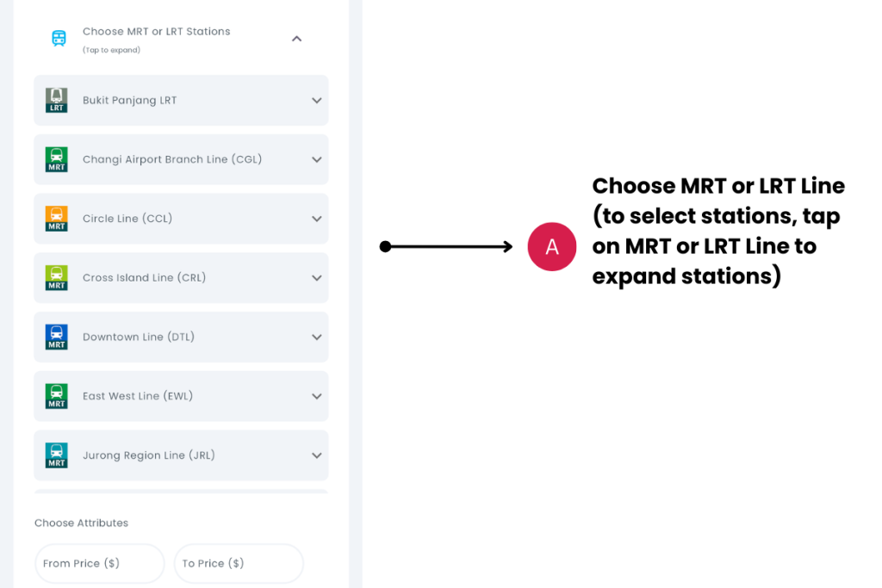
Task: Expand the Bukit Panjang LRT station list
Action: pyautogui.click(x=315, y=100)
